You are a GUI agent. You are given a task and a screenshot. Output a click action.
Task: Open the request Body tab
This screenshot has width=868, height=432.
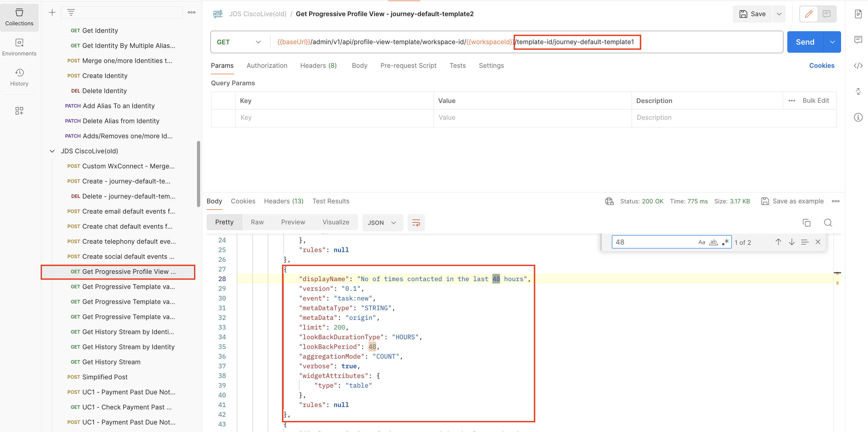(x=359, y=66)
